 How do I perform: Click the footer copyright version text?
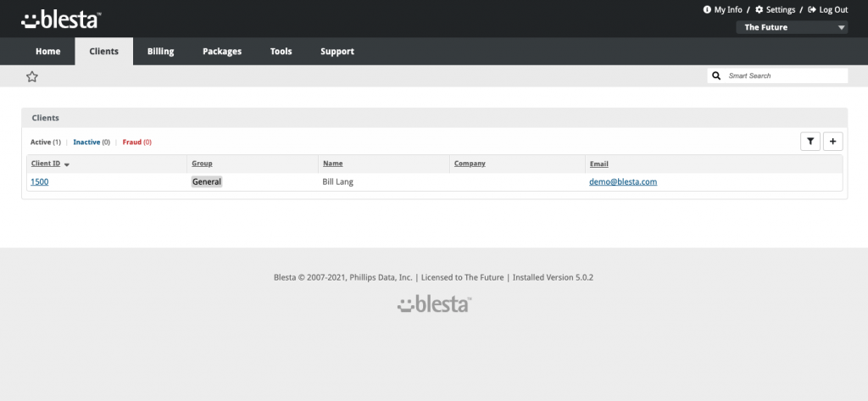point(433,277)
